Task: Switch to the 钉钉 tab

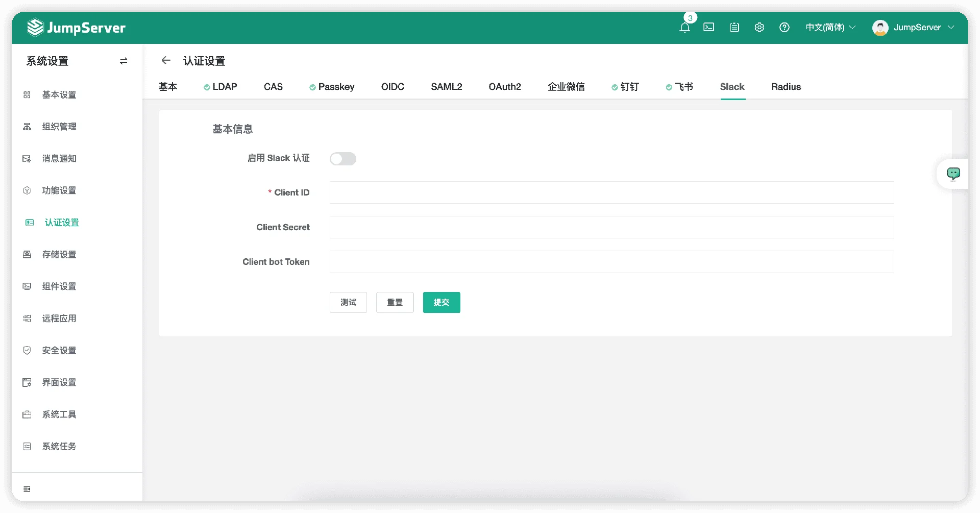Action: click(x=625, y=87)
